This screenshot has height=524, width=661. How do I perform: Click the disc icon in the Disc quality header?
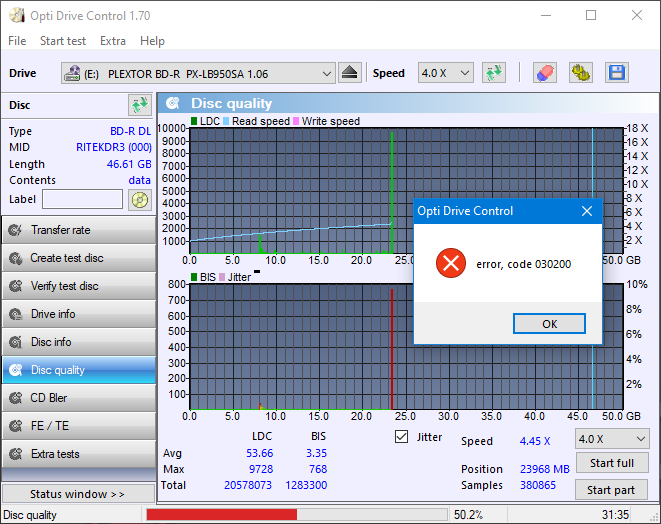(172, 103)
